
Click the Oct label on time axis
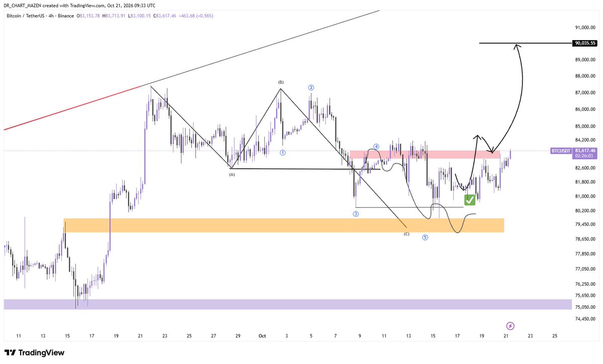coord(261,335)
